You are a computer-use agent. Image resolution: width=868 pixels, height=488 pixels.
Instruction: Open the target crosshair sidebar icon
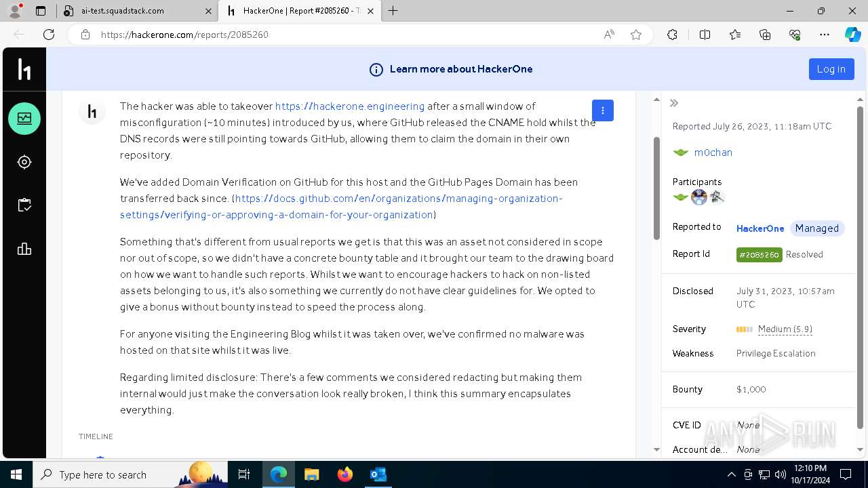pos(24,162)
